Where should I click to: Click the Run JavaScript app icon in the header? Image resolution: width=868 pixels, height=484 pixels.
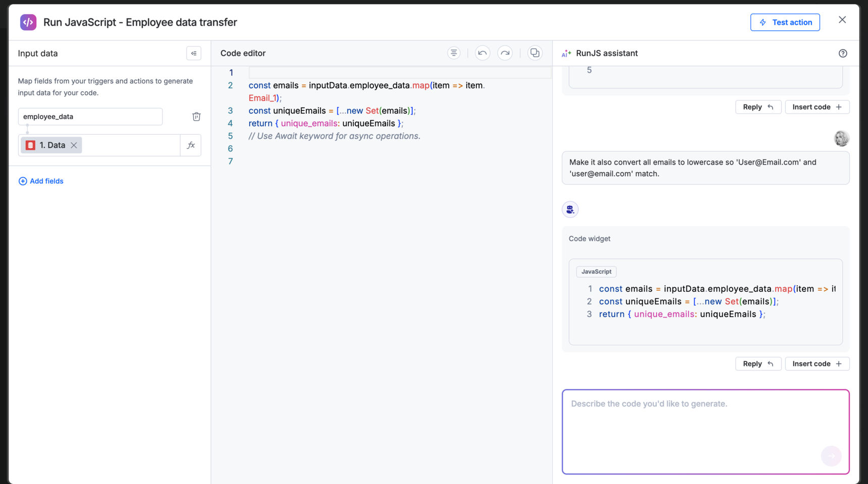click(28, 22)
